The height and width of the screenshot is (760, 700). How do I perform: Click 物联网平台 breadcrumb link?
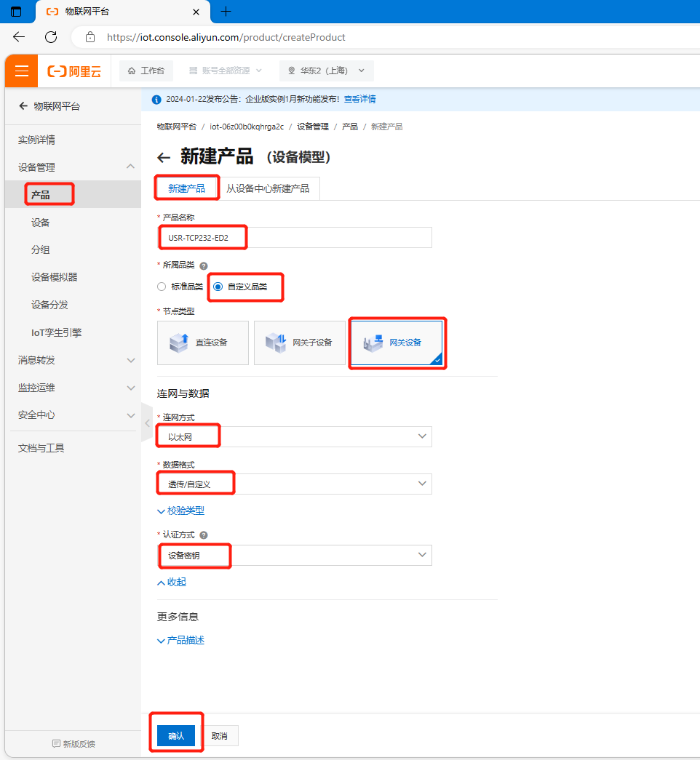pos(177,127)
